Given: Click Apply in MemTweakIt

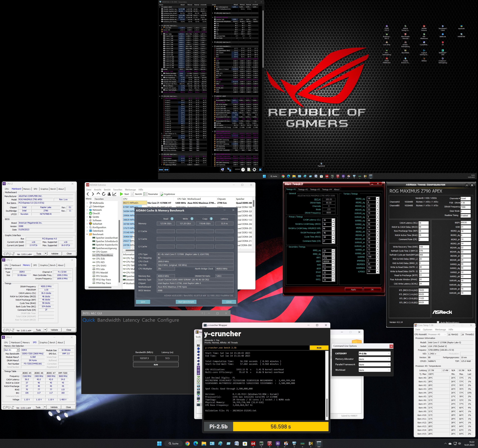Looking at the screenshot, I should 353,289.
